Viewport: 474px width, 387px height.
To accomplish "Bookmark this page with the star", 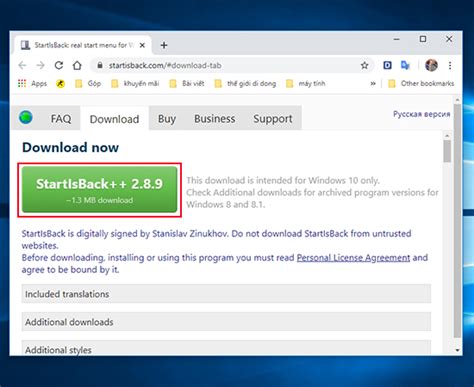I will coord(364,65).
